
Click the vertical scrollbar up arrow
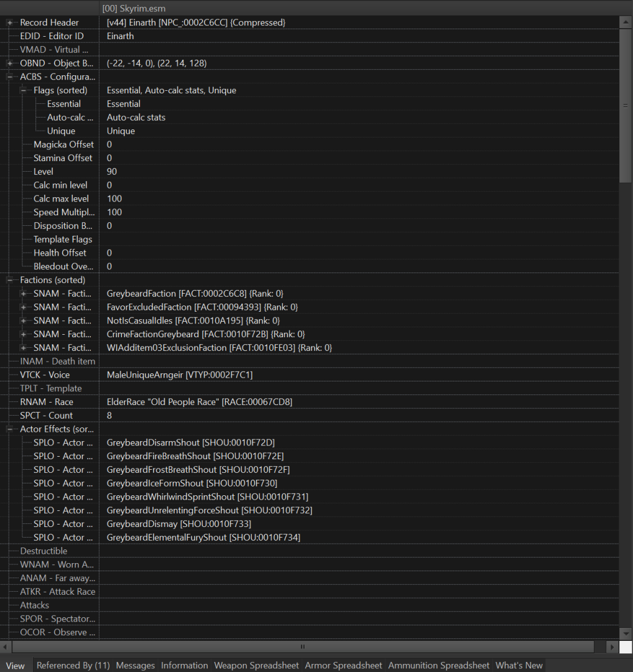click(x=626, y=21)
